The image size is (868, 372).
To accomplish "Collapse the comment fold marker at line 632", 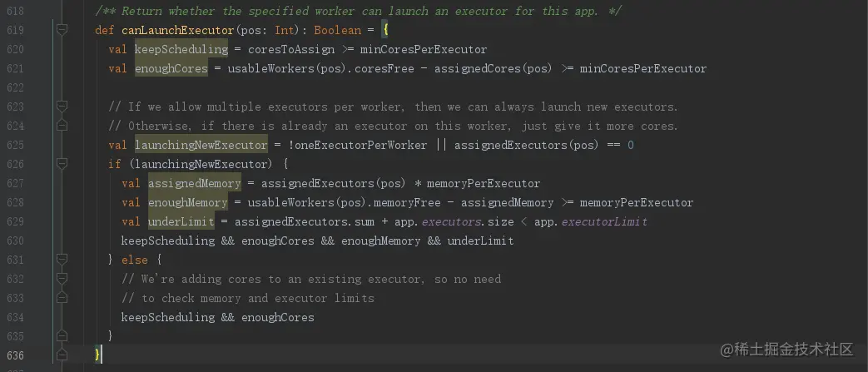I will click(62, 278).
